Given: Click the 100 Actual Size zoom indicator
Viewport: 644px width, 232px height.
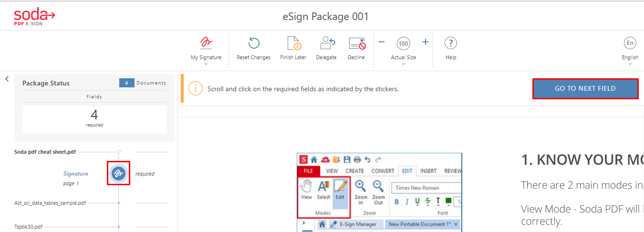Looking at the screenshot, I should coord(404,43).
